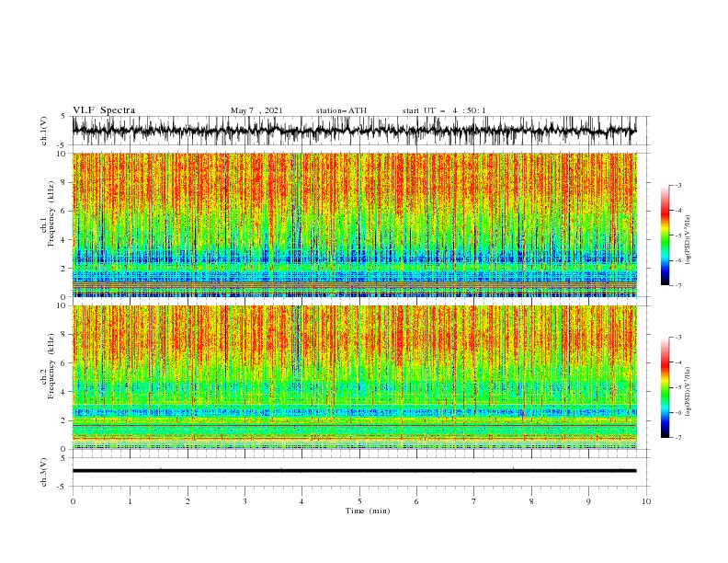
Task: Click the 'station=ATH' header label
Action: tap(341, 110)
